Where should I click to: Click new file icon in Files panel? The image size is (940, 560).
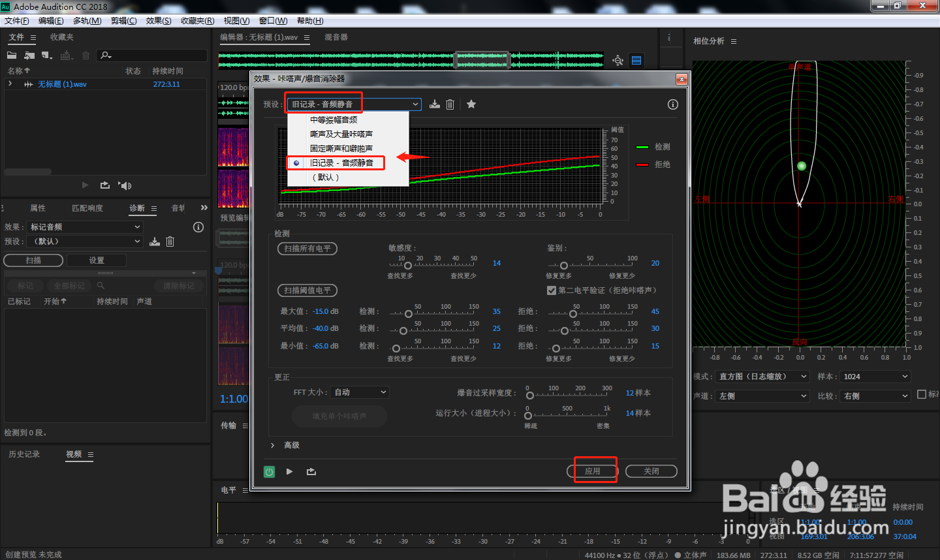(x=46, y=55)
